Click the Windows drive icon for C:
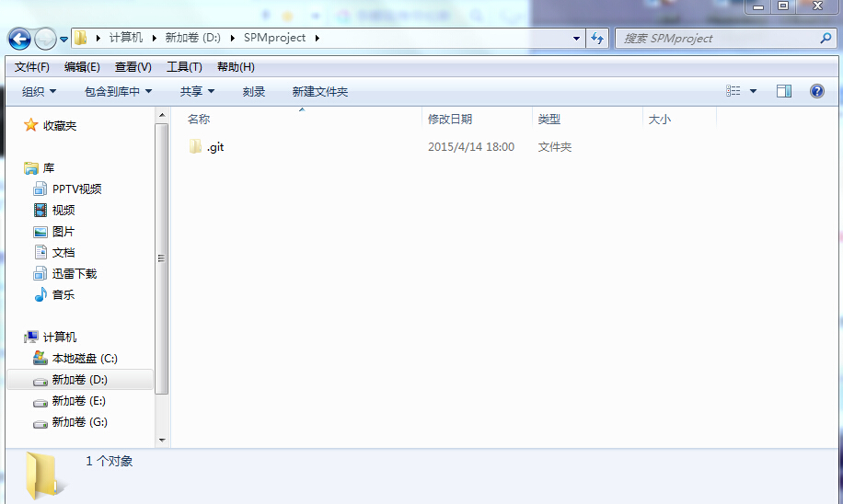 click(x=40, y=358)
